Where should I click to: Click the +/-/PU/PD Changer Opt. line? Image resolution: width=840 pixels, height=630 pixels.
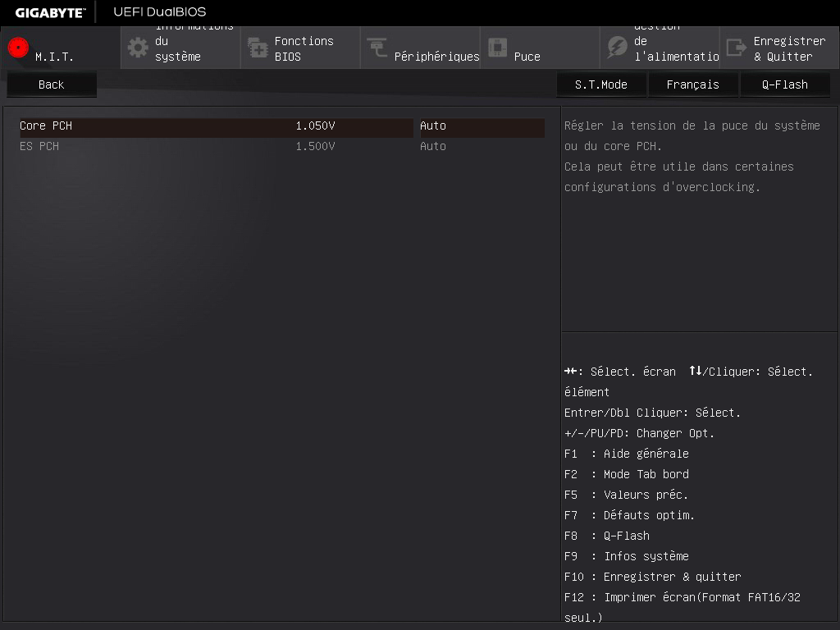tap(639, 433)
